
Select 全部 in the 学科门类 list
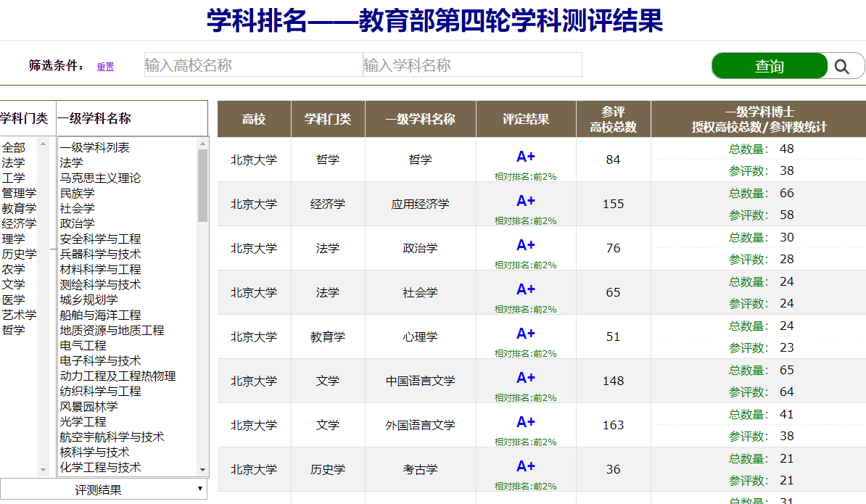click(x=13, y=147)
